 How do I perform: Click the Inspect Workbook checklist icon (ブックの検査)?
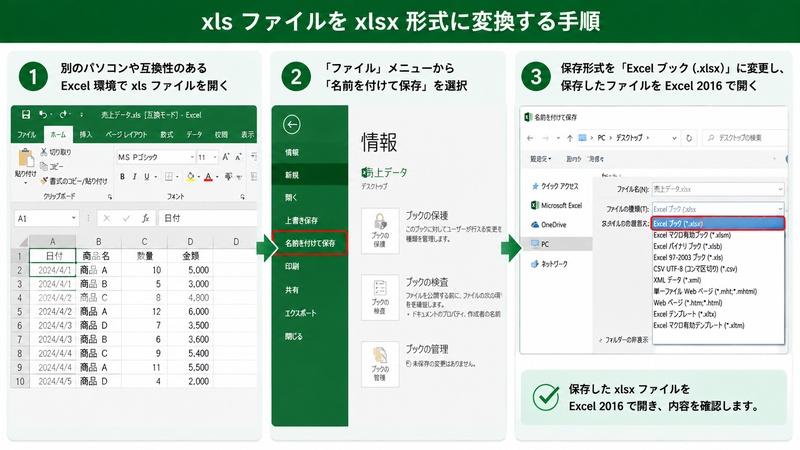[380, 297]
